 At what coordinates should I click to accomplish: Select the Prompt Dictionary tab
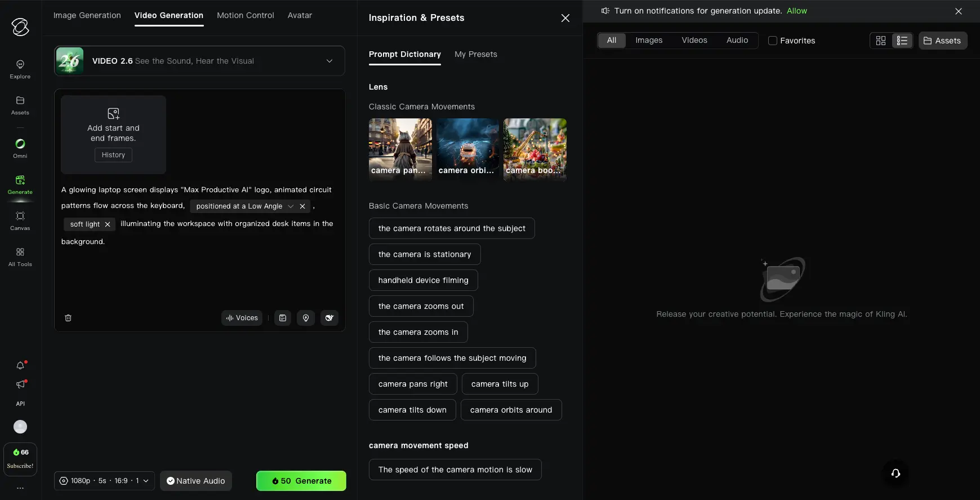click(x=405, y=54)
